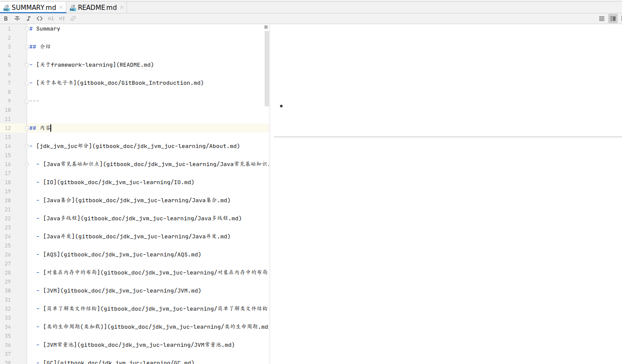Viewport: 622px width, 364px height.
Task: Click the [JVM常量池] line
Action: (x=136, y=345)
